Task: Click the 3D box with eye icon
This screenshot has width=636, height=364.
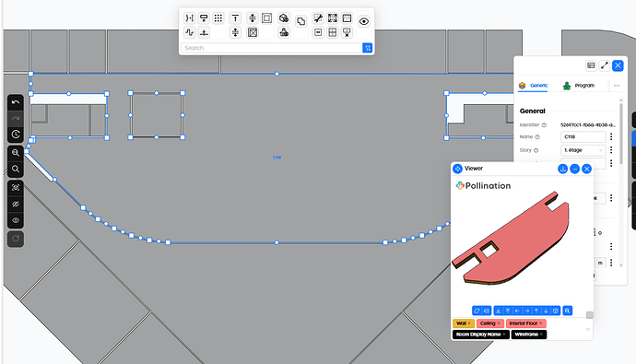Action: point(284,18)
